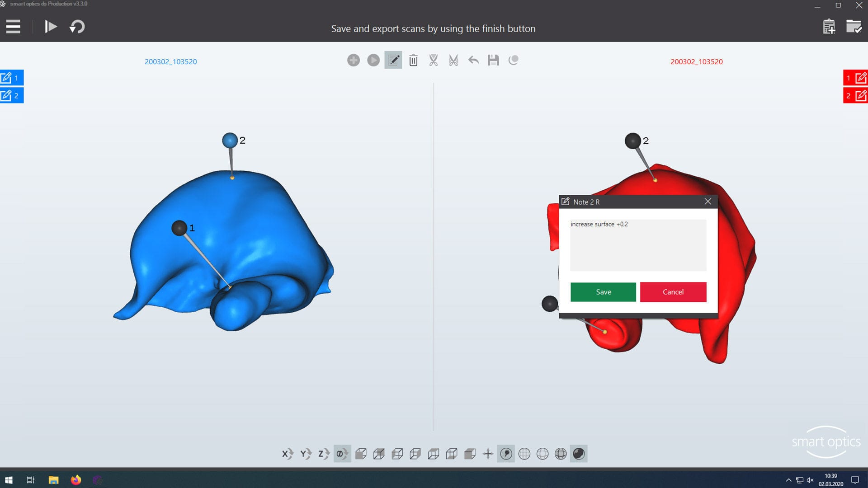The image size is (868, 488).
Task: Activate the note editing pencil tool
Action: click(393, 60)
